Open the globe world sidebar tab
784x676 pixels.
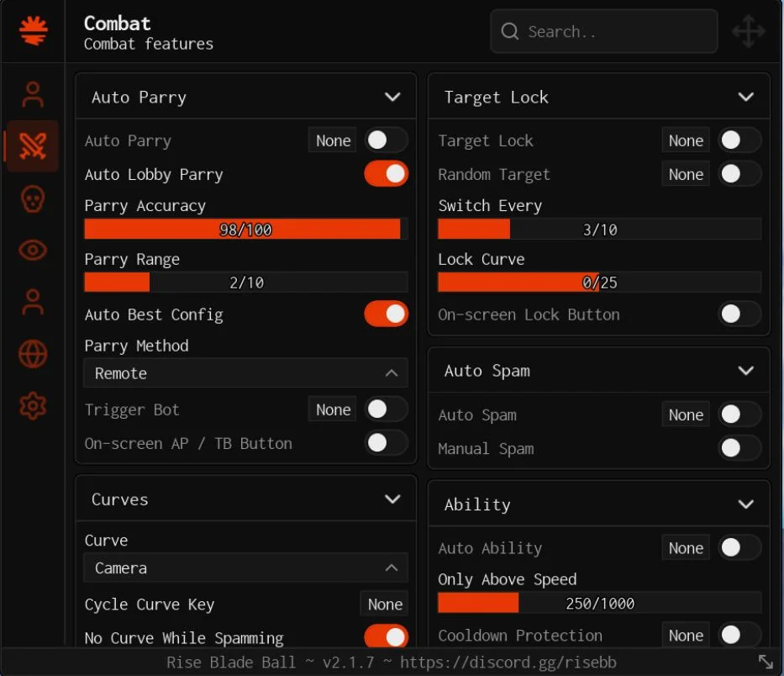click(x=33, y=354)
